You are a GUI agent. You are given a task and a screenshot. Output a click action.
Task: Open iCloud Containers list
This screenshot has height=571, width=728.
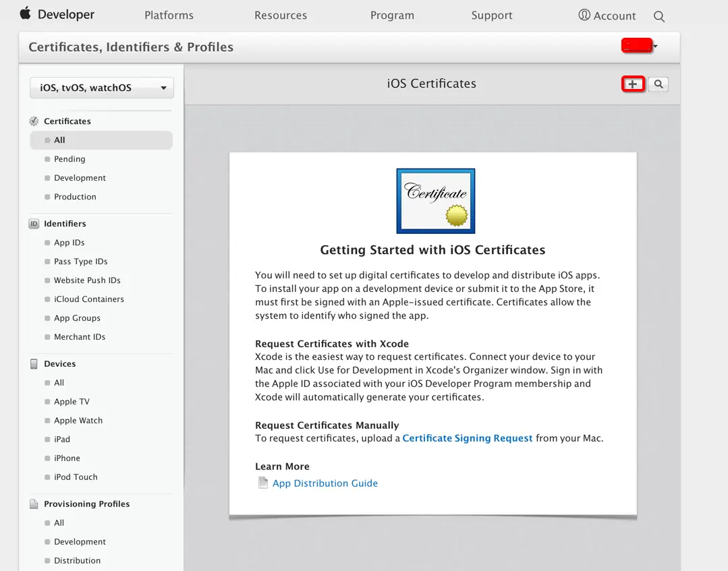pos(89,299)
